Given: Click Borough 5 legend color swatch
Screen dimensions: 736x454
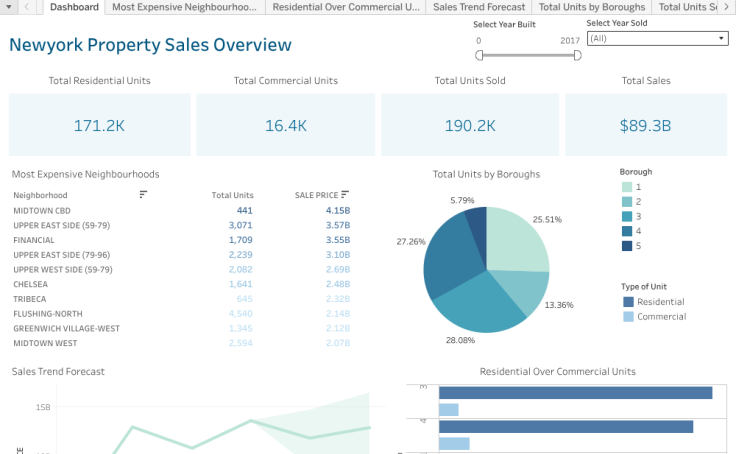Looking at the screenshot, I should tap(627, 246).
